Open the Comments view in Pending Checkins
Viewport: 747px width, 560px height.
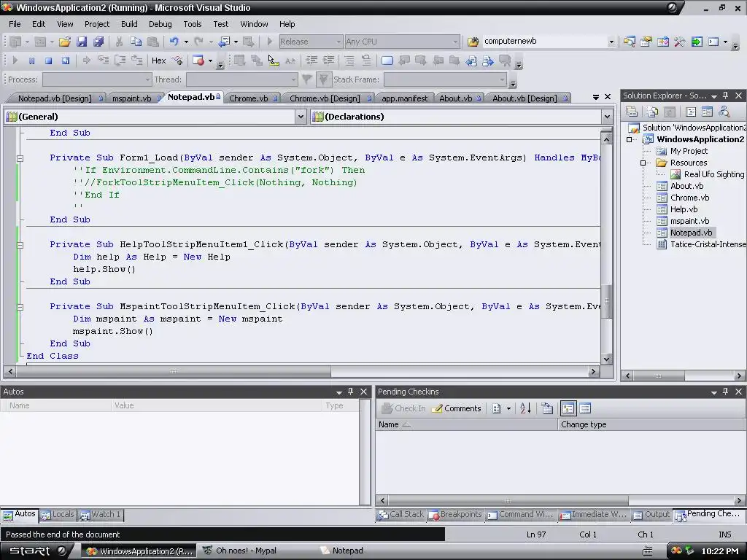[x=457, y=408]
